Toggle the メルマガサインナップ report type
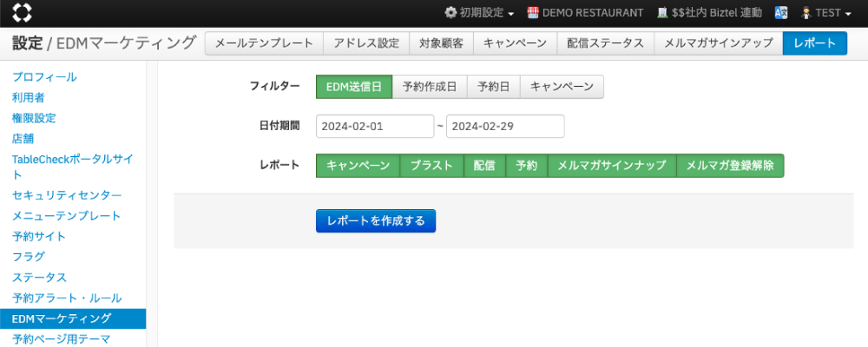Viewport: 868px width, 347px height. (x=612, y=166)
